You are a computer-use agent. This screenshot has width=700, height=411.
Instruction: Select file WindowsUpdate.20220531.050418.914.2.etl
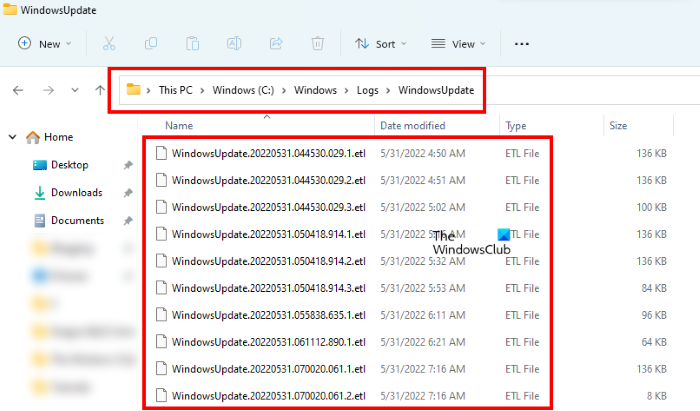[269, 261]
